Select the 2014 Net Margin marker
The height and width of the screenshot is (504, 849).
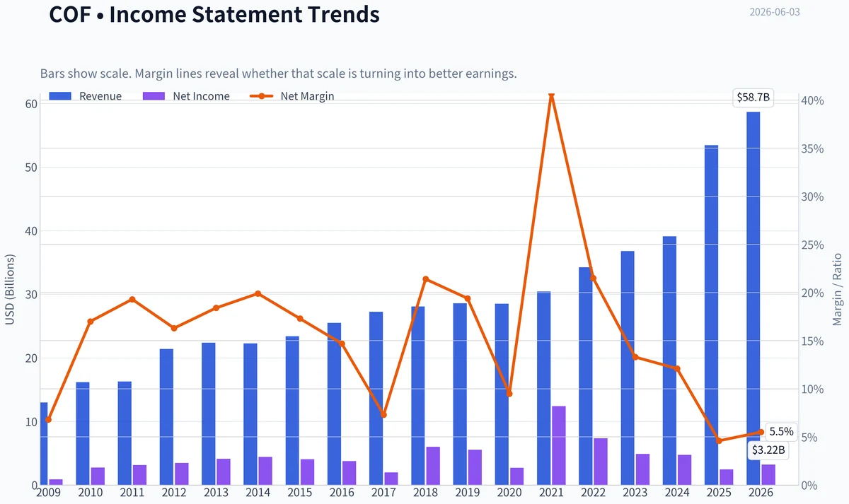258,293
